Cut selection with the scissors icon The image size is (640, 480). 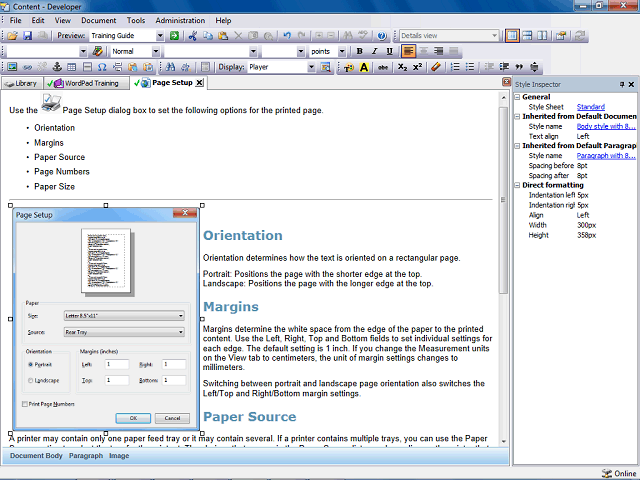(193, 36)
